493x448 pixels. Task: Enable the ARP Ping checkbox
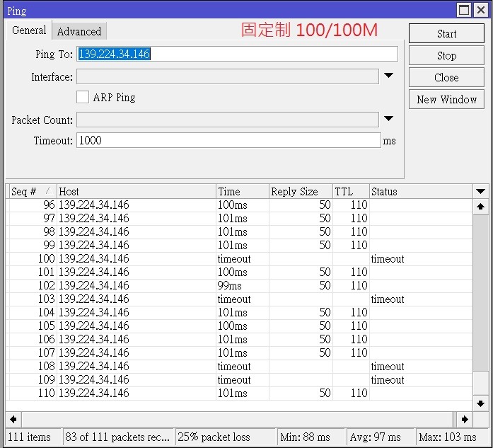click(83, 97)
